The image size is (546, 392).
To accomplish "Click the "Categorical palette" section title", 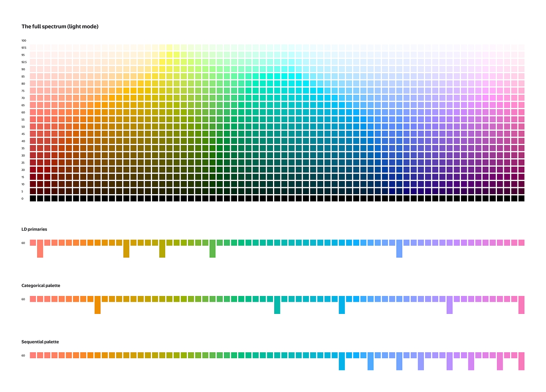I will [x=41, y=286].
